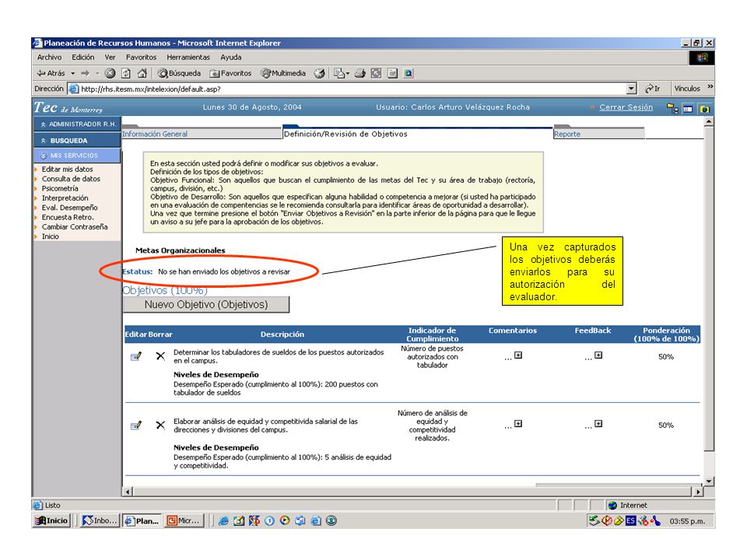This screenshot has width=747, height=560.
Task: Open the Multimedia toolbar button
Action: (x=283, y=73)
